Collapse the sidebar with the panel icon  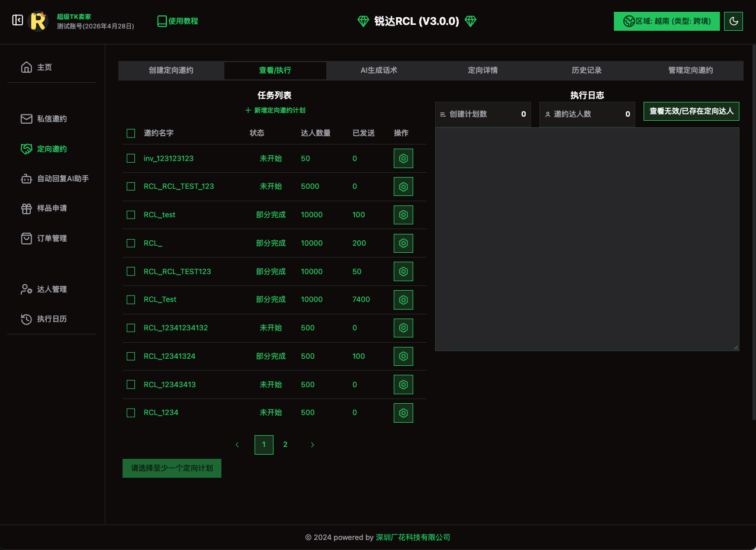(18, 21)
